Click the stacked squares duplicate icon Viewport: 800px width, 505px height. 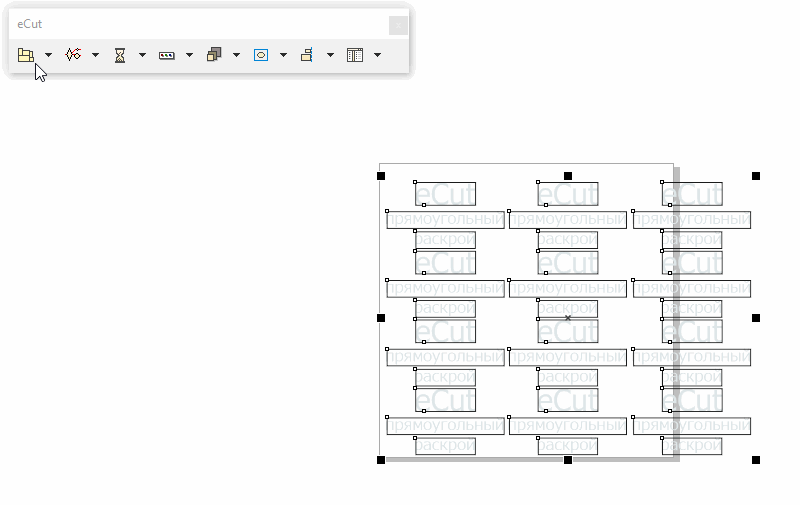point(214,55)
